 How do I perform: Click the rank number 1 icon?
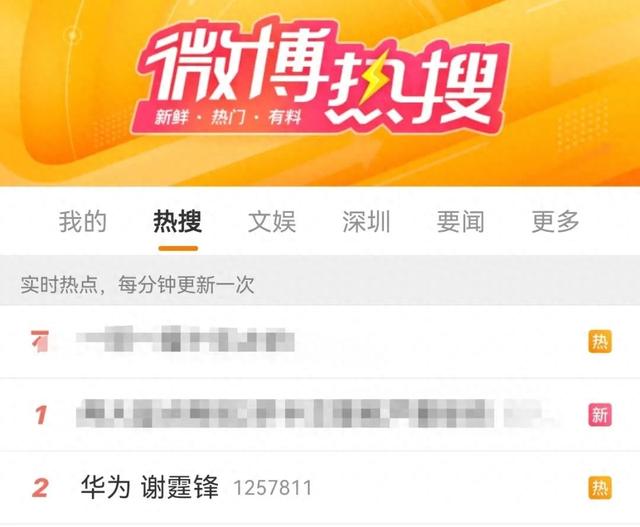click(x=40, y=415)
